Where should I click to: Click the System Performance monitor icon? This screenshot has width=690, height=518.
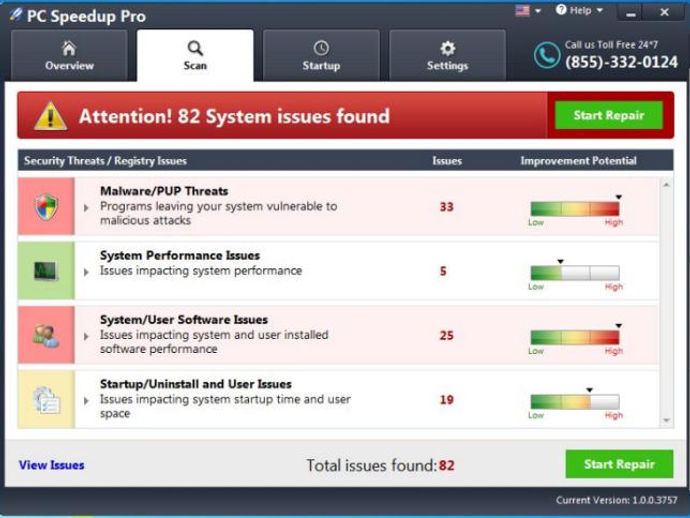[x=46, y=271]
